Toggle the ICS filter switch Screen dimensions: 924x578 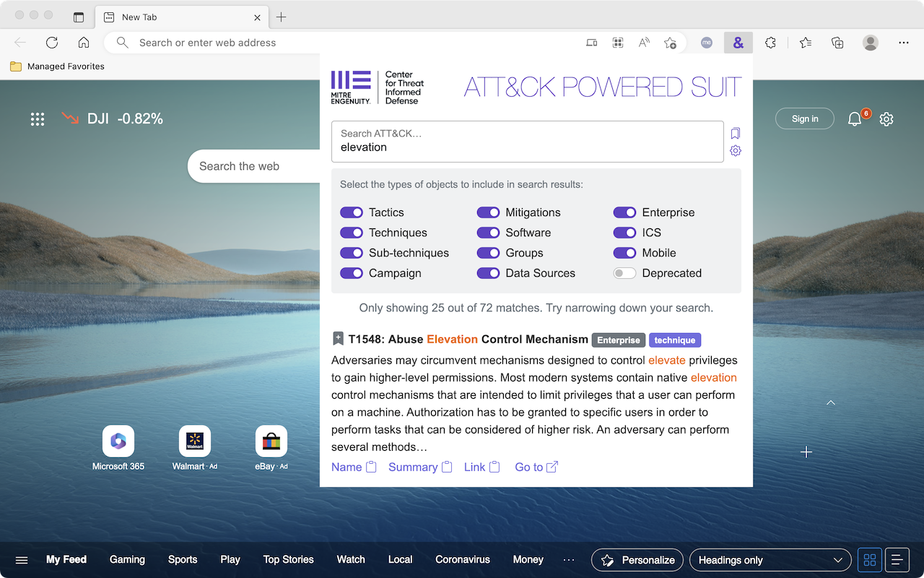[x=624, y=233]
